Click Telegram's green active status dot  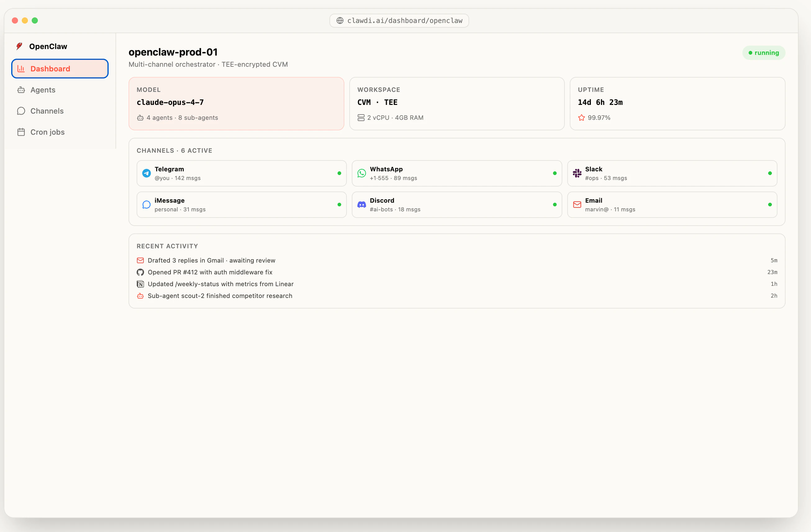tap(339, 174)
